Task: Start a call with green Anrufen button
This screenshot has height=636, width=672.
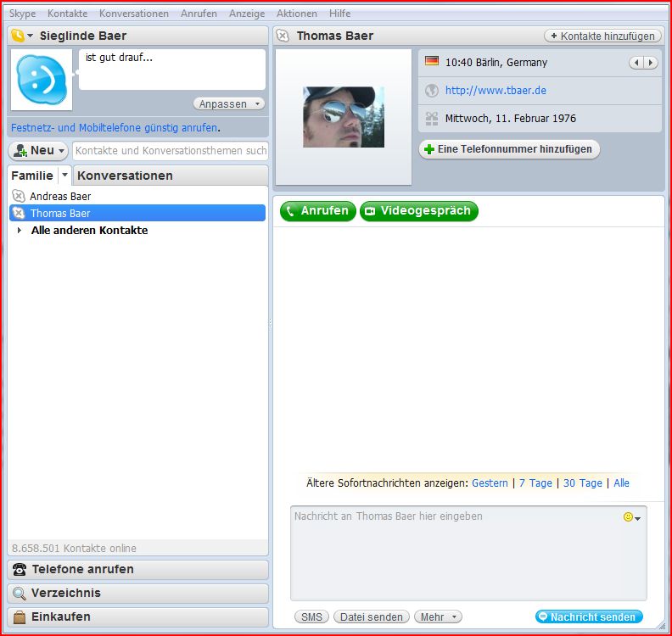Action: (318, 211)
